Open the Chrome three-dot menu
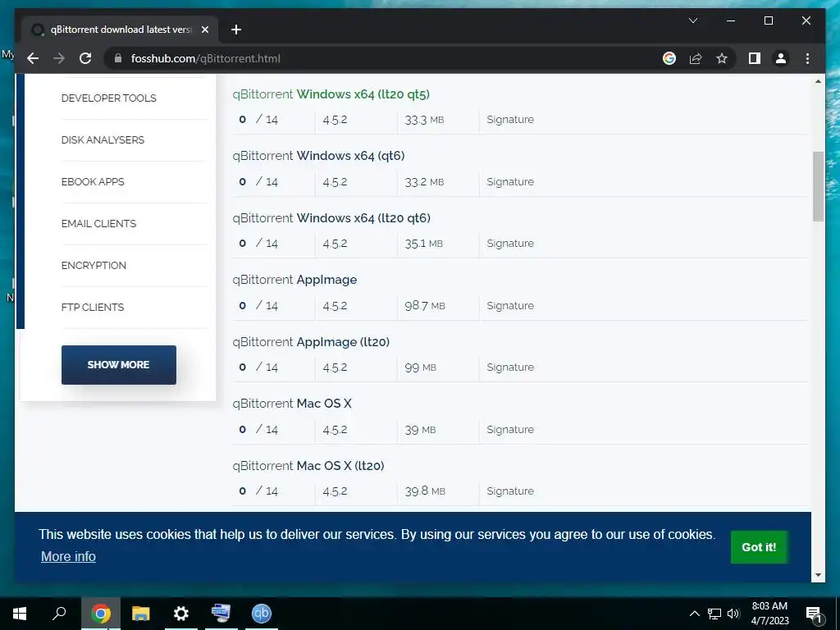 point(807,58)
